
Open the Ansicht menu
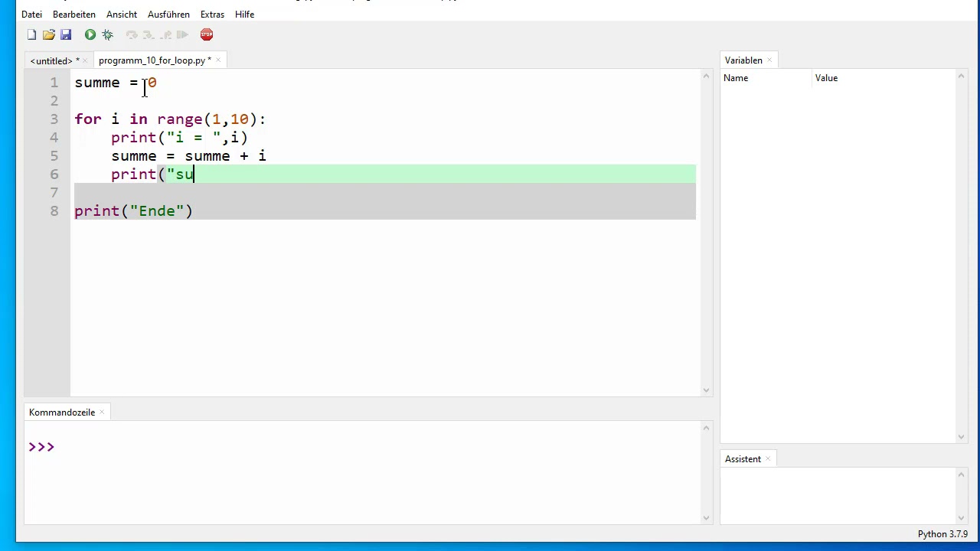[x=122, y=14]
